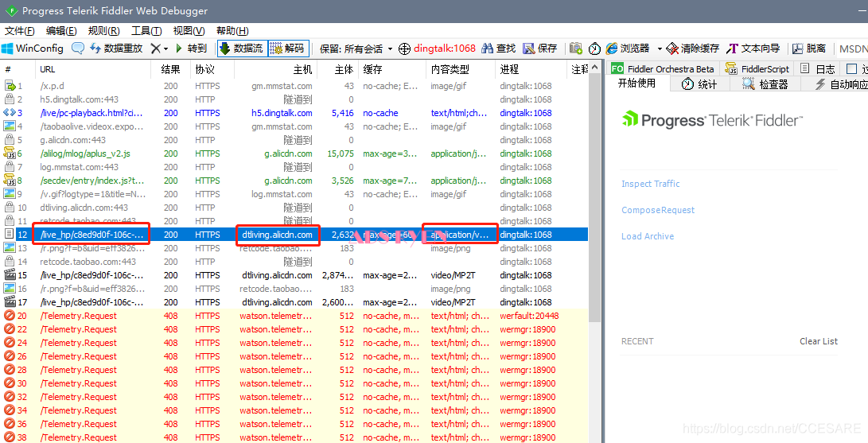
Task: Click the camera screenshot icon
Action: pos(576,48)
